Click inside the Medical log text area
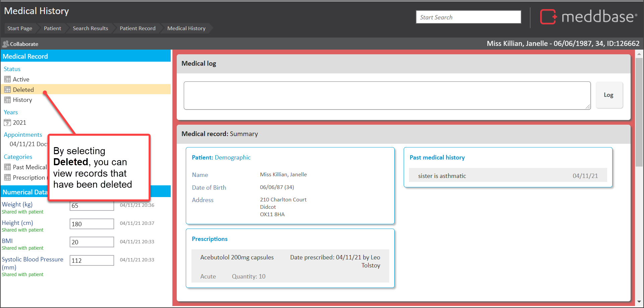The width and height of the screenshot is (644, 308). click(x=387, y=96)
